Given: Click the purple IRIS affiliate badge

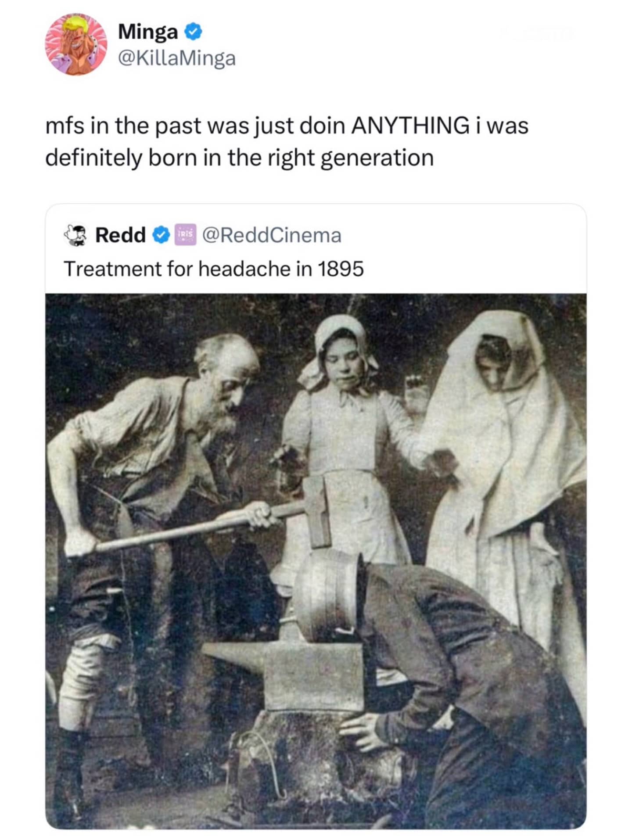Looking at the screenshot, I should [x=185, y=235].
